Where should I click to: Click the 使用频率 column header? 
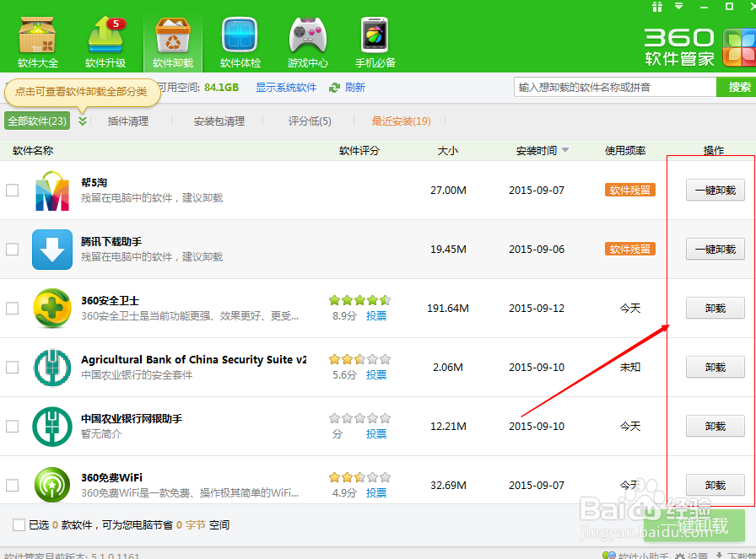(x=625, y=150)
